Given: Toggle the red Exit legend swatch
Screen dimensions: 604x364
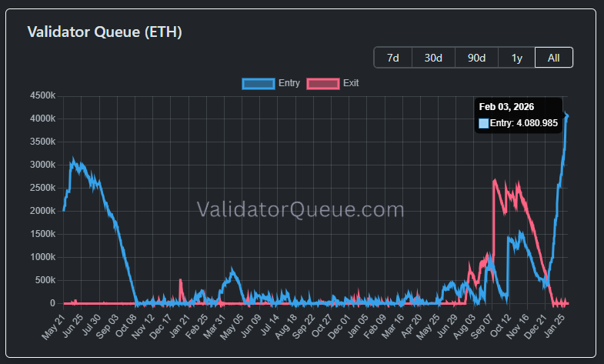Looking at the screenshot, I should click(x=323, y=83).
